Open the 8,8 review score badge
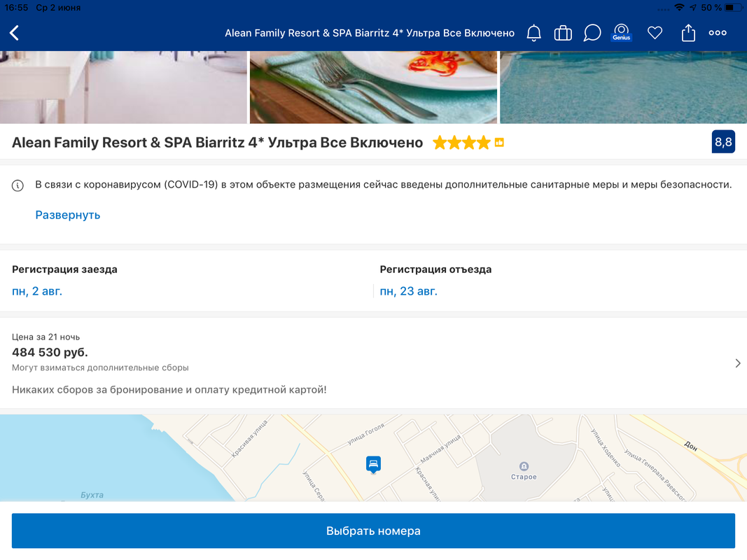Image resolution: width=747 pixels, height=560 pixels. tap(723, 142)
